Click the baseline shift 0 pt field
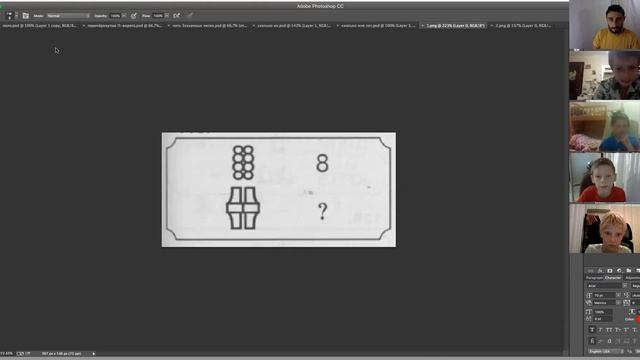The image size is (640, 360). (x=603, y=319)
